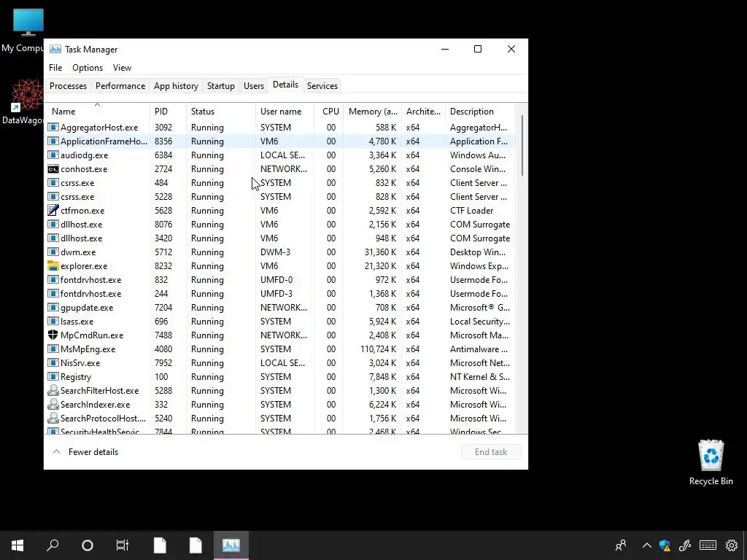Sort by the PID column header

coord(169,112)
